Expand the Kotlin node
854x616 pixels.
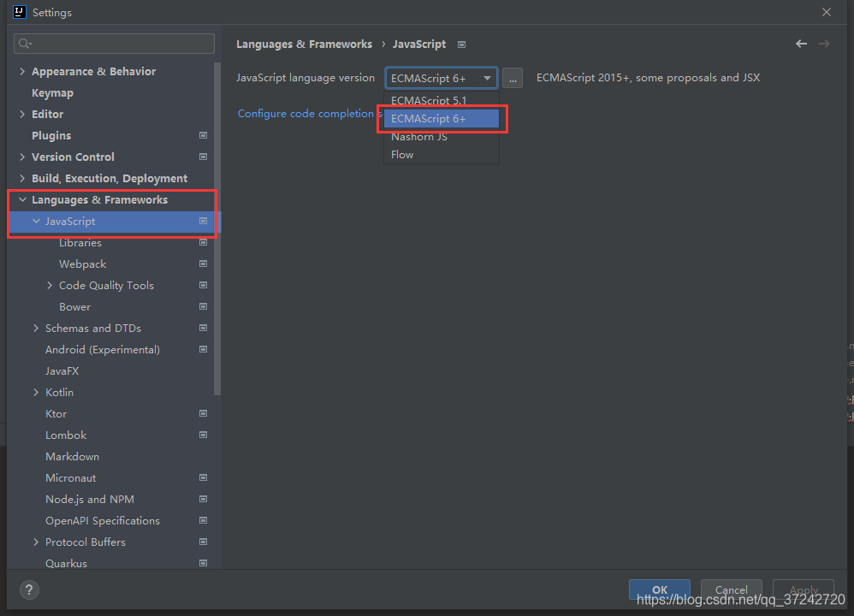[36, 392]
